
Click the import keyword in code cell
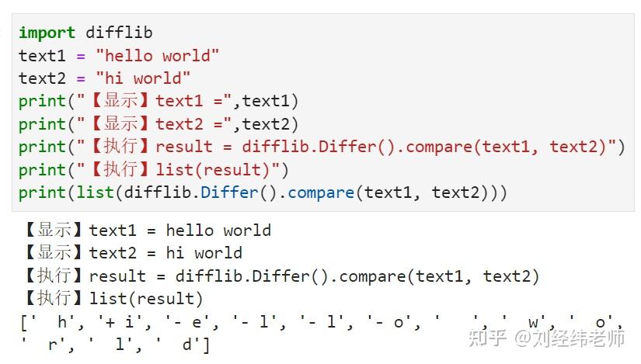click(47, 33)
